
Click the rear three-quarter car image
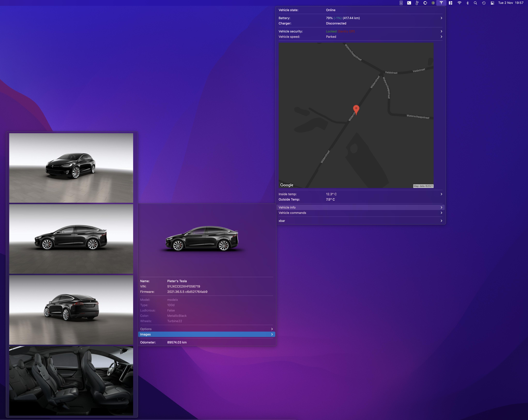tap(71, 310)
